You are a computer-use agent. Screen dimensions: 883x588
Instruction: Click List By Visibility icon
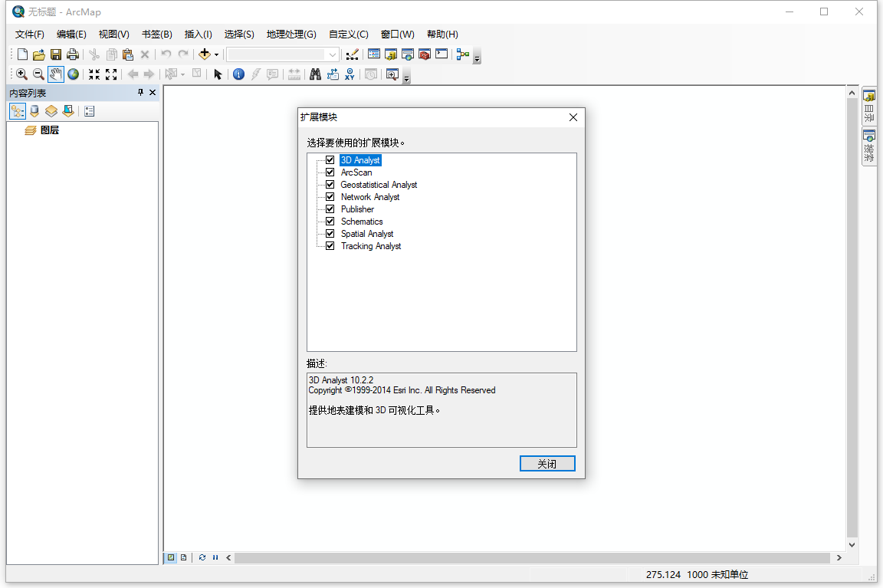(51, 111)
